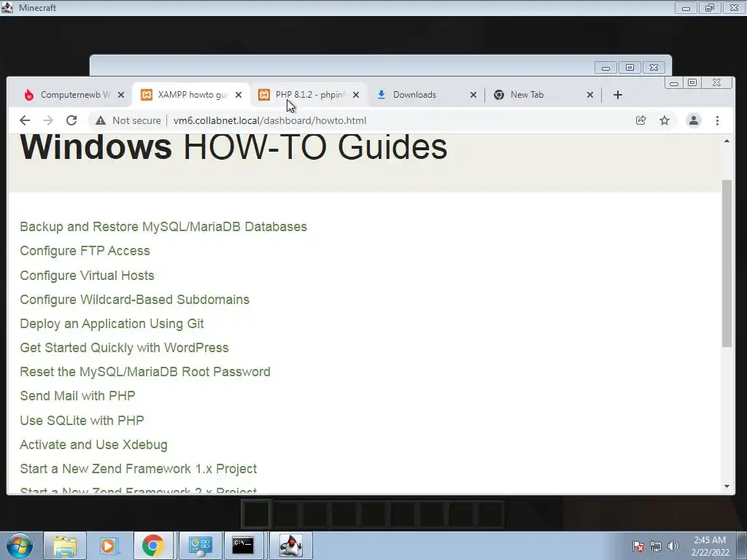Open the Use SQLite with PHP guide
Image resolution: width=747 pixels, height=560 pixels.
click(82, 421)
